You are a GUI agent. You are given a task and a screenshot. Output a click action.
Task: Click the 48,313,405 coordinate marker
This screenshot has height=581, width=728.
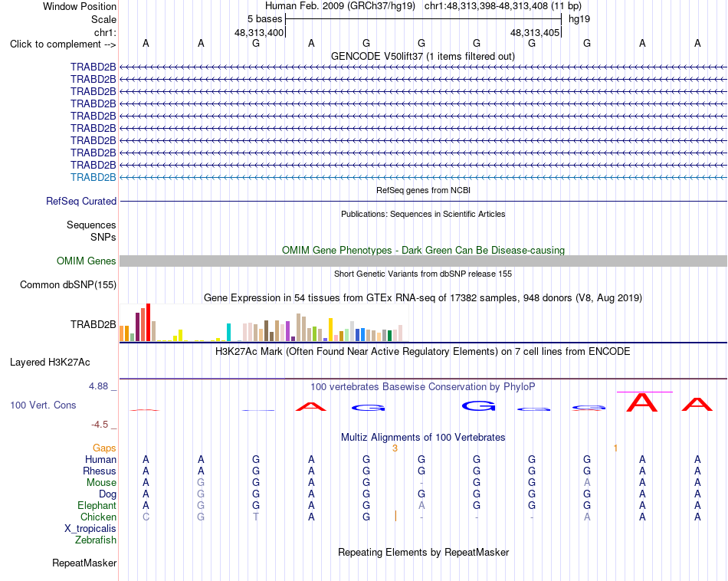(x=534, y=32)
